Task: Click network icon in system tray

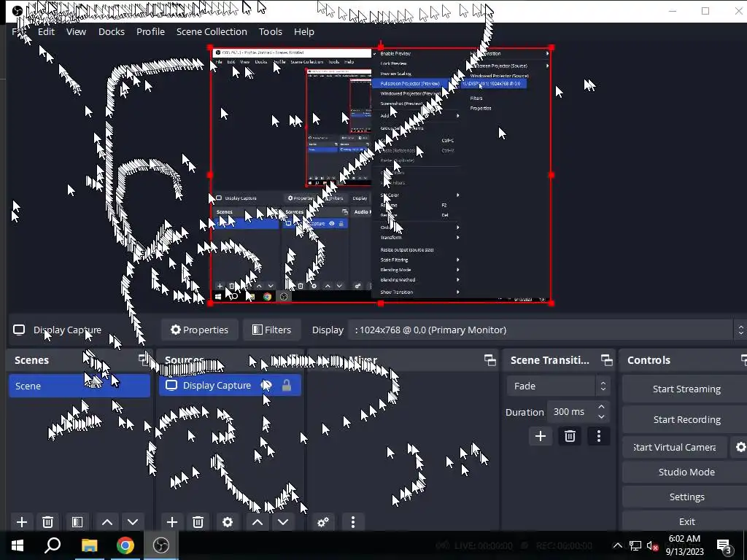Action: coord(635,545)
